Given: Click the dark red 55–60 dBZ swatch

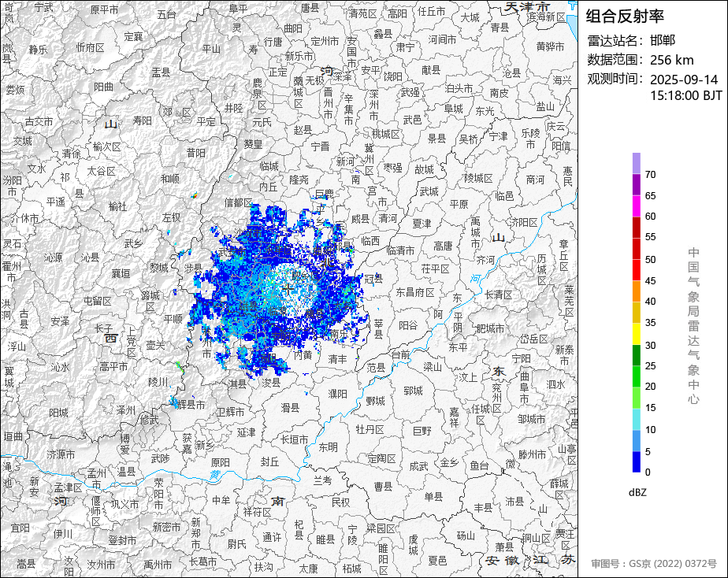Looking at the screenshot, I should coord(637,228).
